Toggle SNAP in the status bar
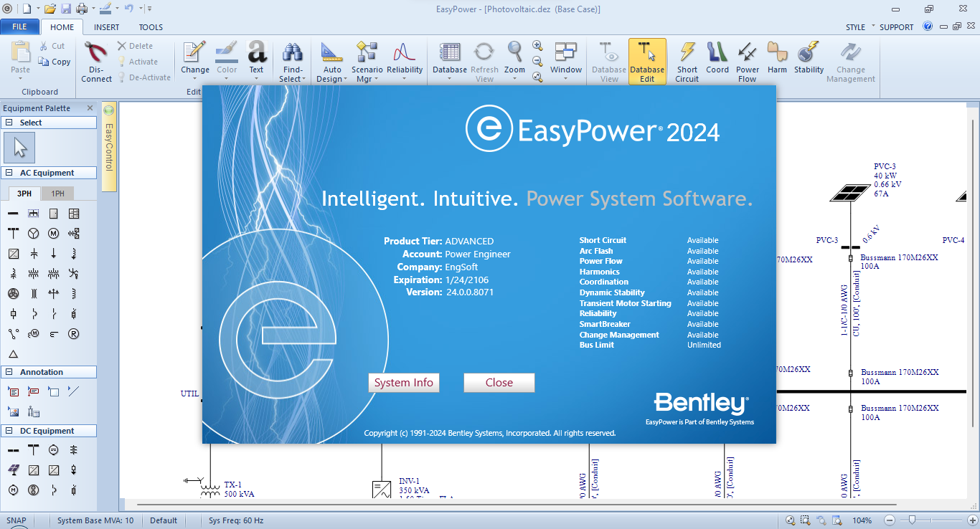Screen dimensions: 980x529 click(17, 520)
